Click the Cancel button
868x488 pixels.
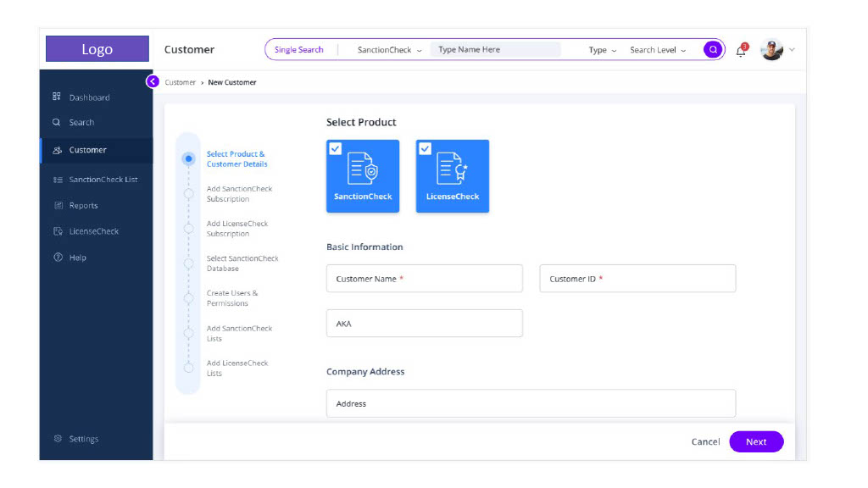click(705, 441)
